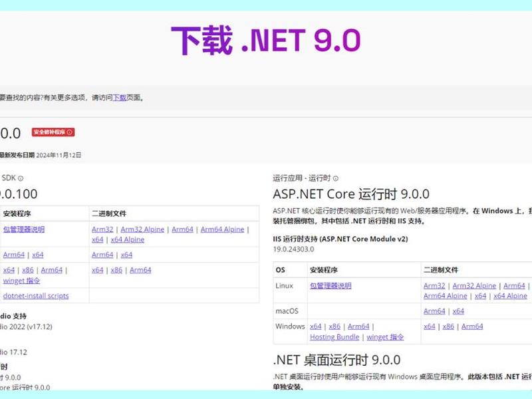Download ASP.NET Core Linux Arm64 Alpine binary
532x399 pixels.
[445, 296]
